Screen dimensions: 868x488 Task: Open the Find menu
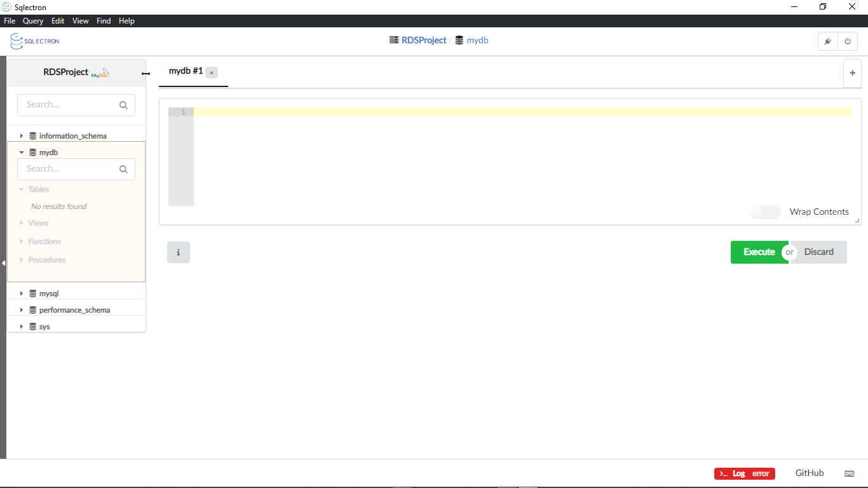104,21
